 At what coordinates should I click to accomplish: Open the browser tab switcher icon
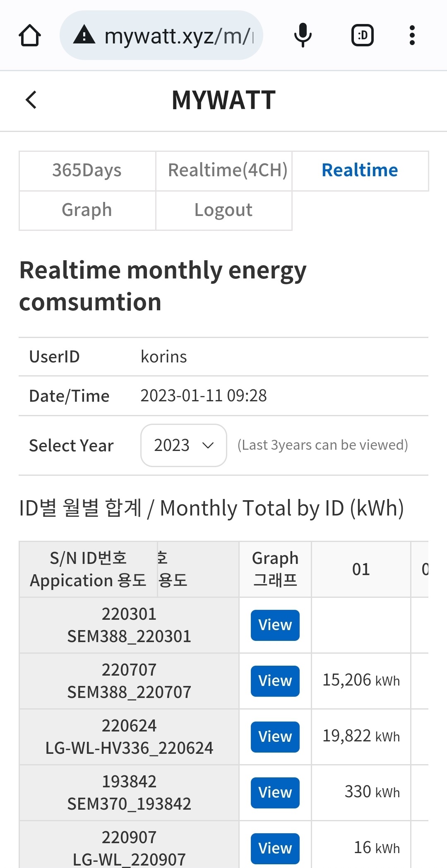click(x=363, y=36)
